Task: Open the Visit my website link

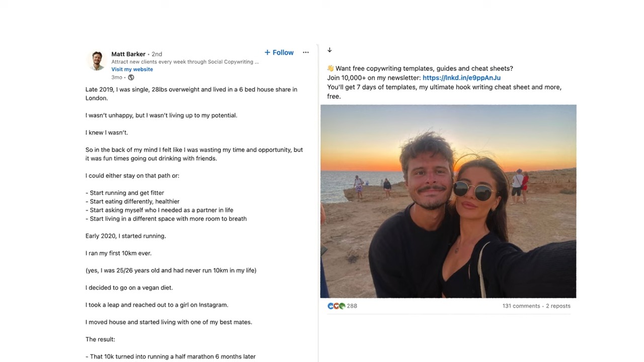Action: point(132,69)
